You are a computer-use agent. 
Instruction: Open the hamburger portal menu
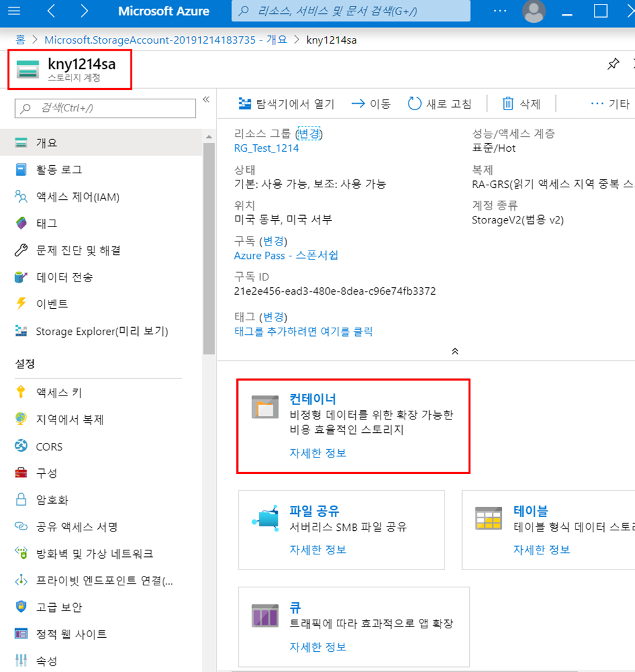pos(14,11)
